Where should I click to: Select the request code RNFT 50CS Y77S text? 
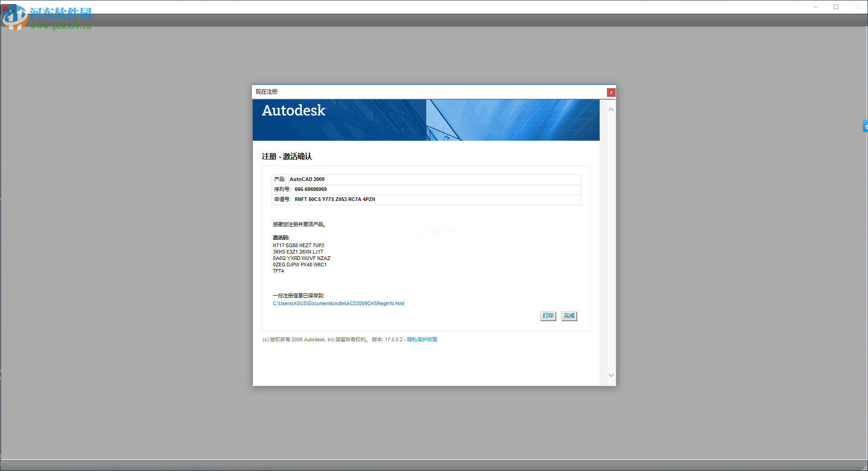335,199
